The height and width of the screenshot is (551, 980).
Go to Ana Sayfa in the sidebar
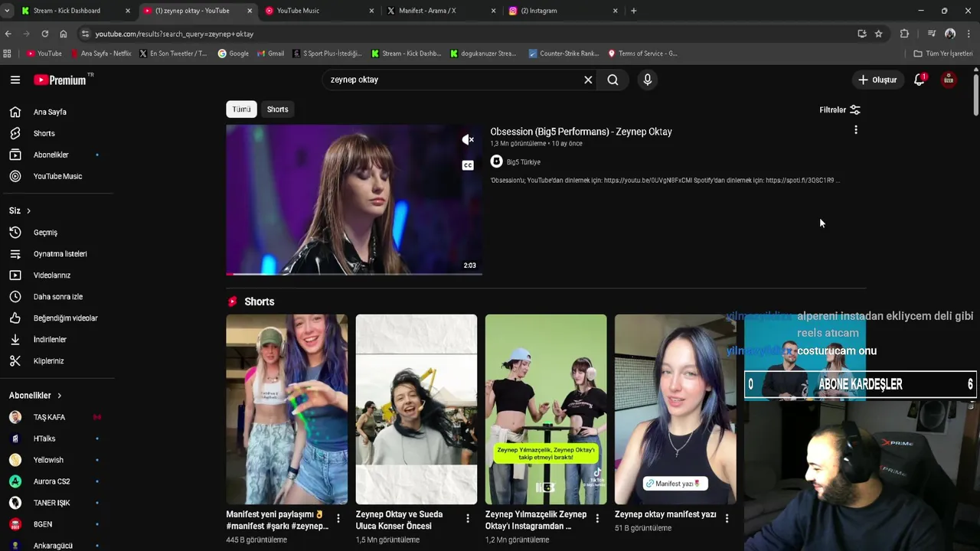(x=50, y=112)
